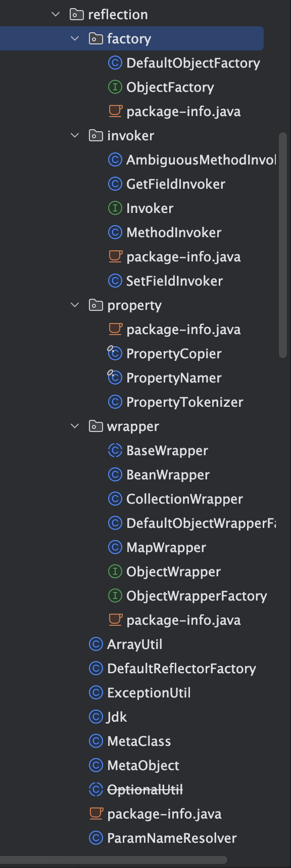
Task: Collapse the invoker package chevron
Action: (x=75, y=136)
